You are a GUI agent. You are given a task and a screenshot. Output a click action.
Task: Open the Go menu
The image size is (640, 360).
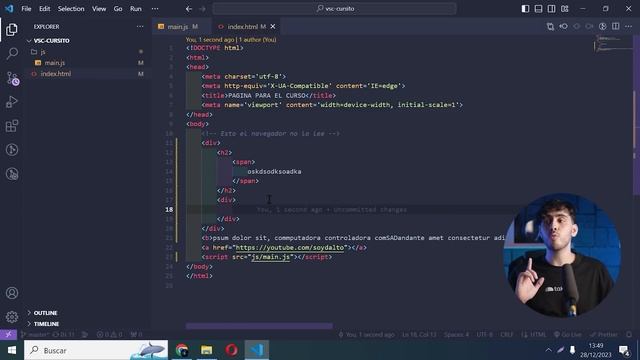118,9
